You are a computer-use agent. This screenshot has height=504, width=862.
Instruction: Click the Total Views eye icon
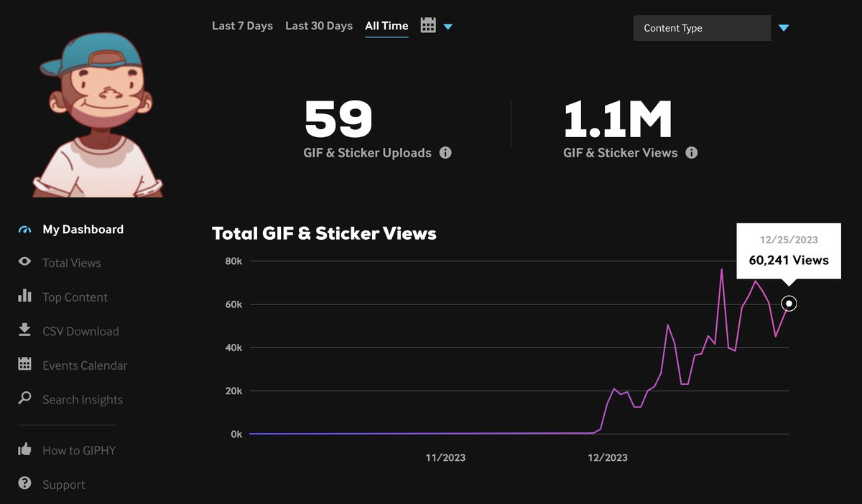point(25,262)
